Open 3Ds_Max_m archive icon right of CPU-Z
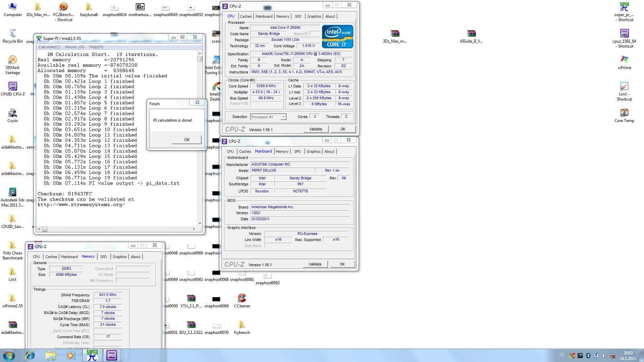Viewport: 644px width, 362px height. tap(395, 36)
